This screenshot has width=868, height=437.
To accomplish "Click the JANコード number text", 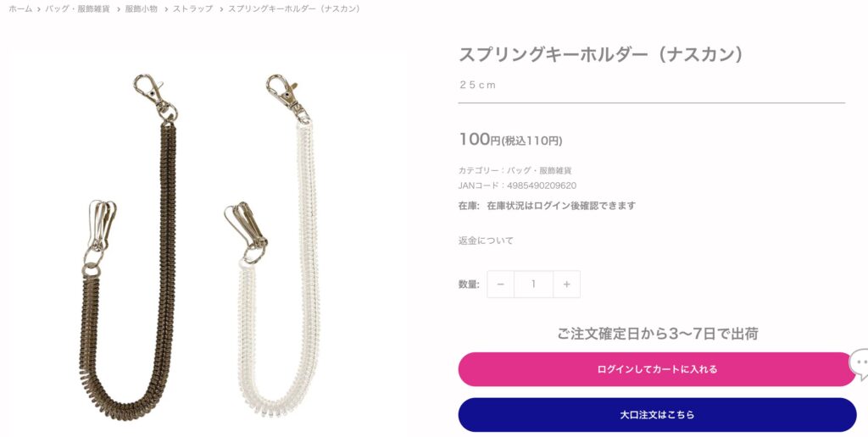I will (x=542, y=185).
